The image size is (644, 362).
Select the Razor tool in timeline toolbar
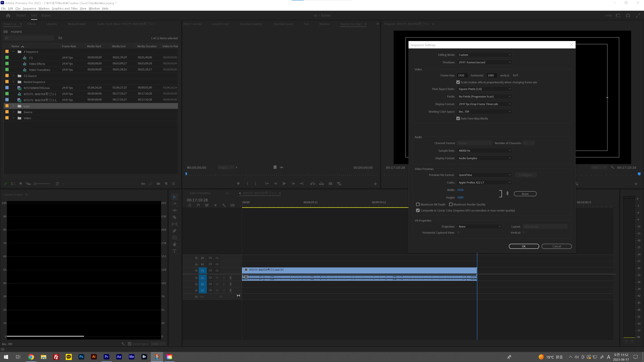tap(174, 217)
